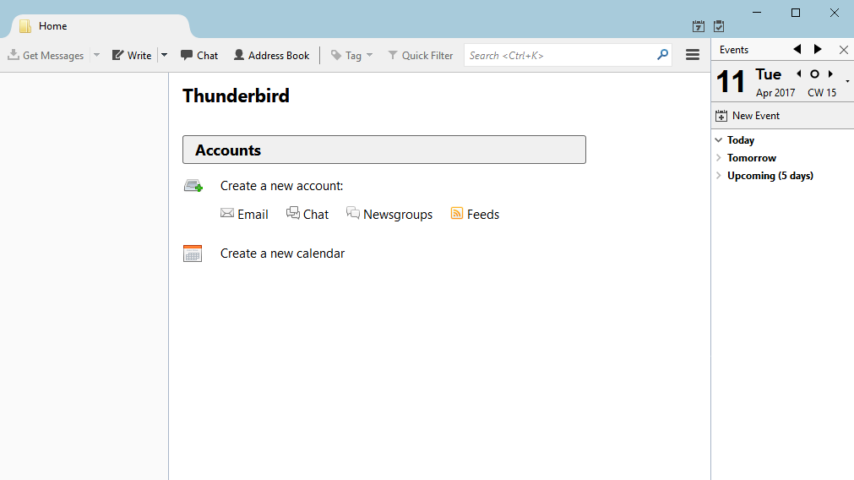The image size is (854, 480).
Task: Open the small date dropdown arrow
Action: point(847,81)
